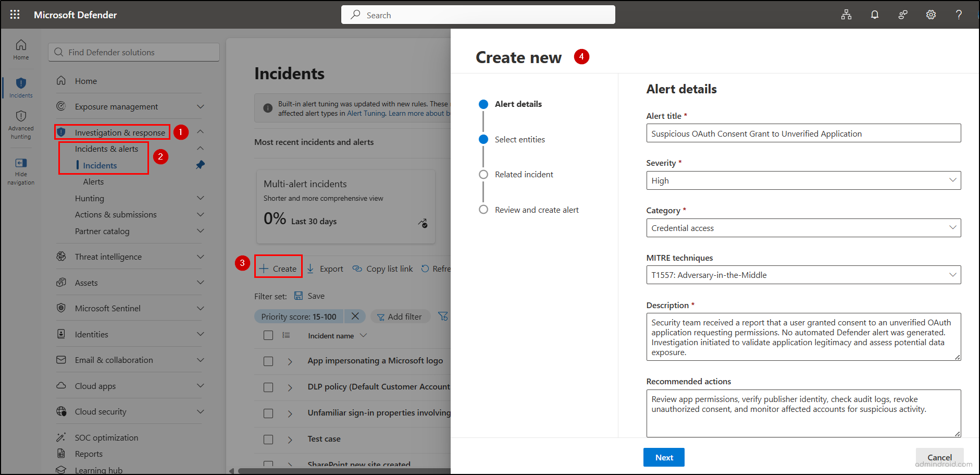Select the Select entities wizard step
Viewport: 980px width, 475px height.
(x=519, y=139)
